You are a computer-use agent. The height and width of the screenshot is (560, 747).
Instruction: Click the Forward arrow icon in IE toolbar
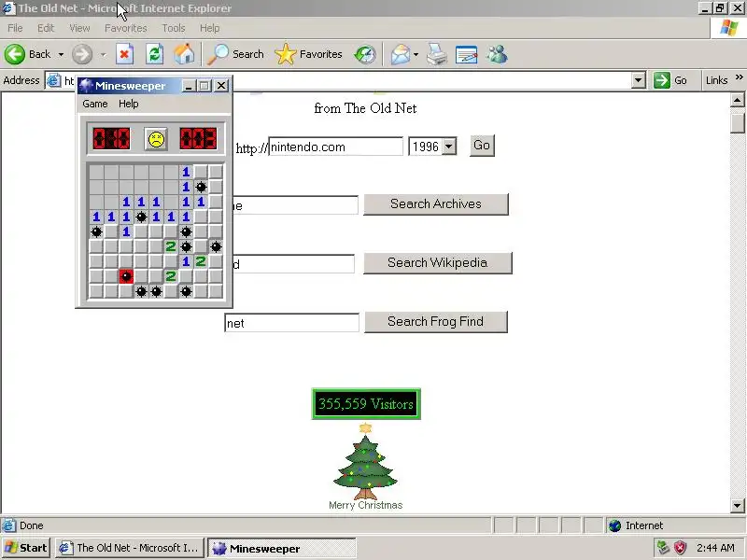point(82,54)
